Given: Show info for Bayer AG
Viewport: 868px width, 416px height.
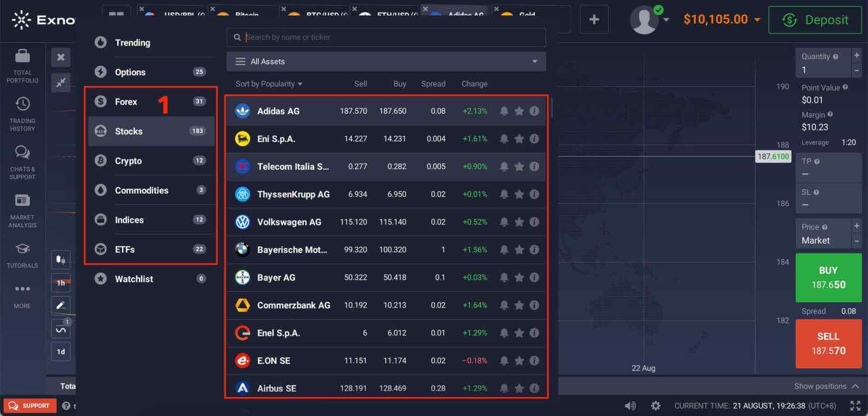Looking at the screenshot, I should 534,277.
